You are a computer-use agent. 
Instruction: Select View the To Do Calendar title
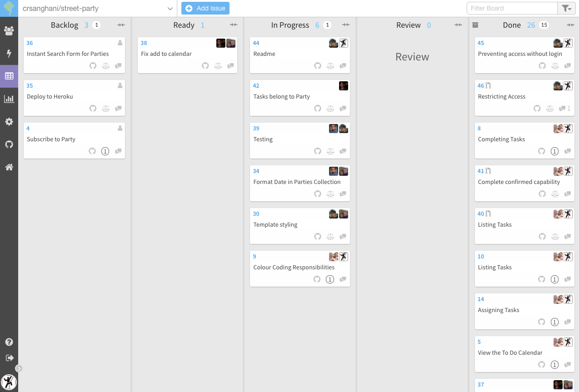pyautogui.click(x=510, y=352)
